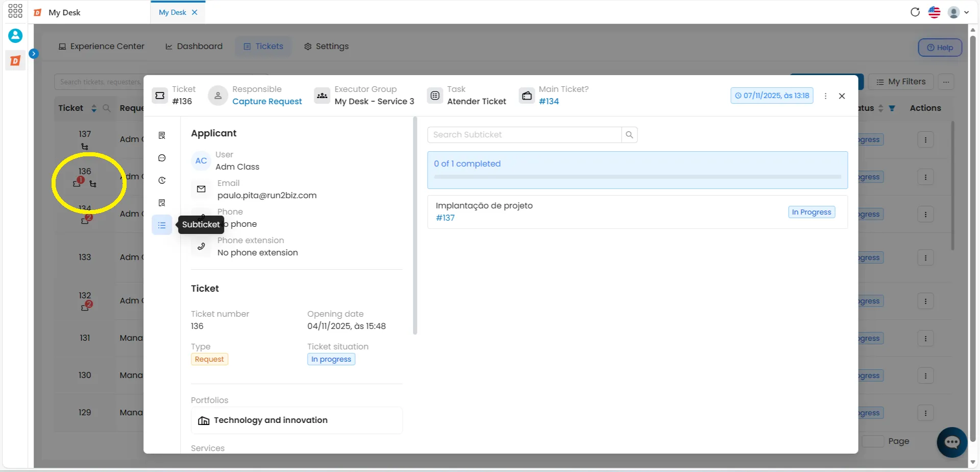Open main ticket #134 link

tap(549, 101)
